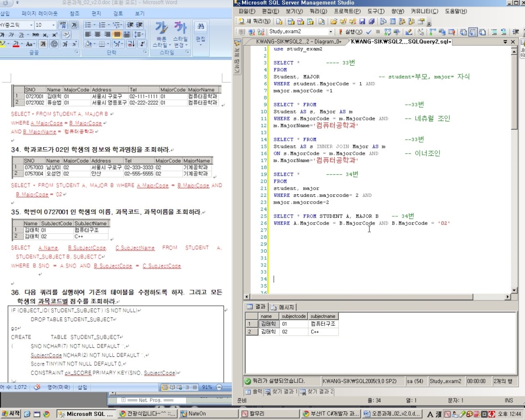Click Decrease Indent in Word's paragraph group

point(130,25)
